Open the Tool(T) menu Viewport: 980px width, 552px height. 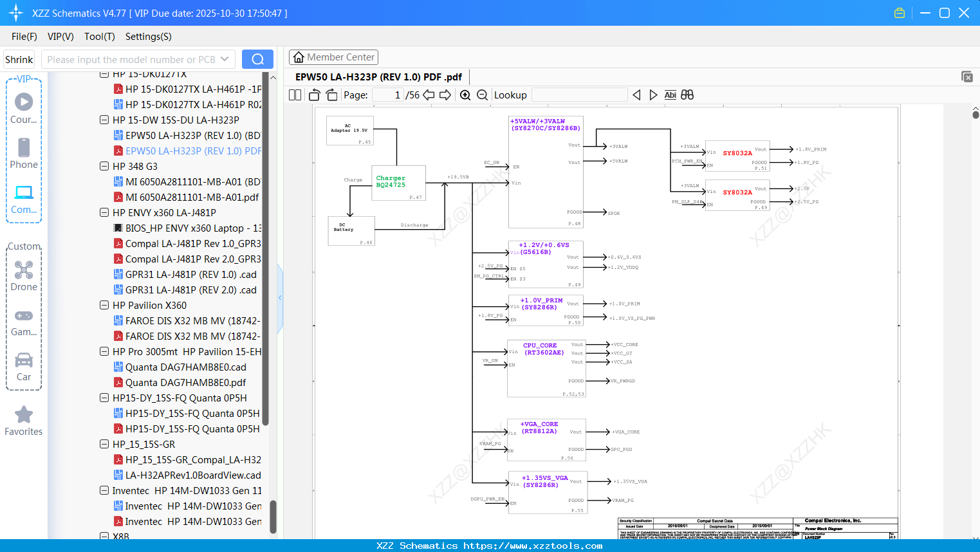click(x=100, y=37)
